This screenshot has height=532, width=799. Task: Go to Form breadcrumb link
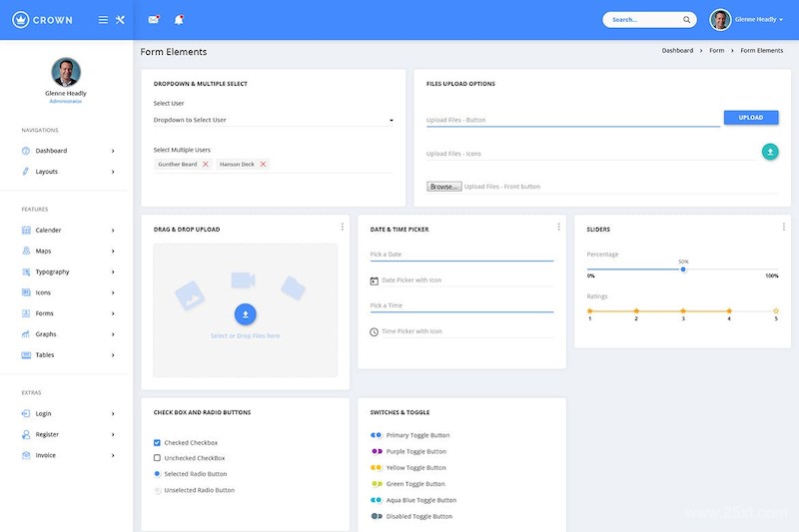pos(716,50)
